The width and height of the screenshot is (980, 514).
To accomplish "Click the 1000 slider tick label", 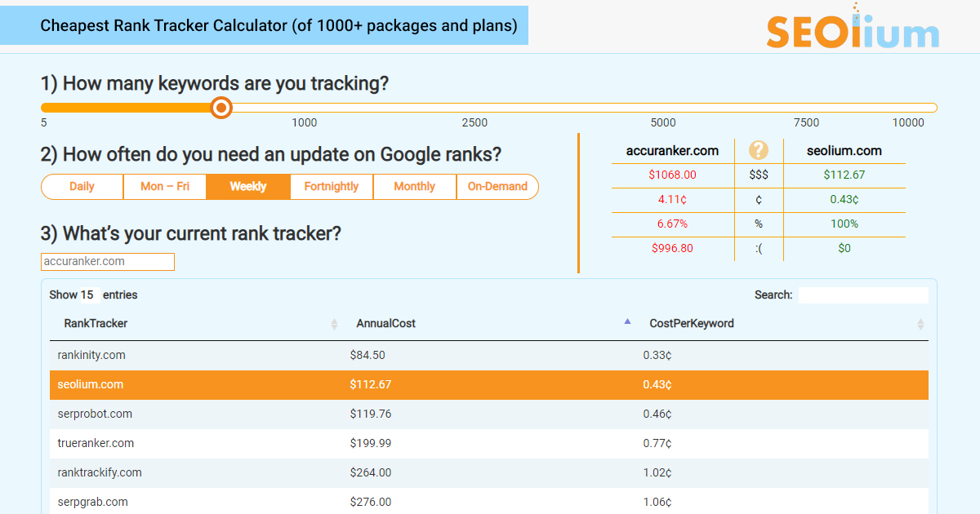I will coord(305,123).
